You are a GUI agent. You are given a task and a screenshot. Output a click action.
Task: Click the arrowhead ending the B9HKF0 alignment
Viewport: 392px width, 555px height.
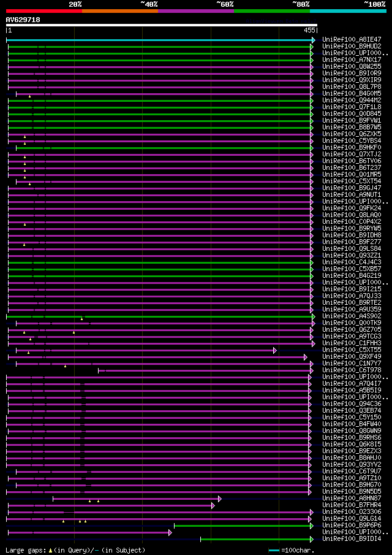pos(312,148)
